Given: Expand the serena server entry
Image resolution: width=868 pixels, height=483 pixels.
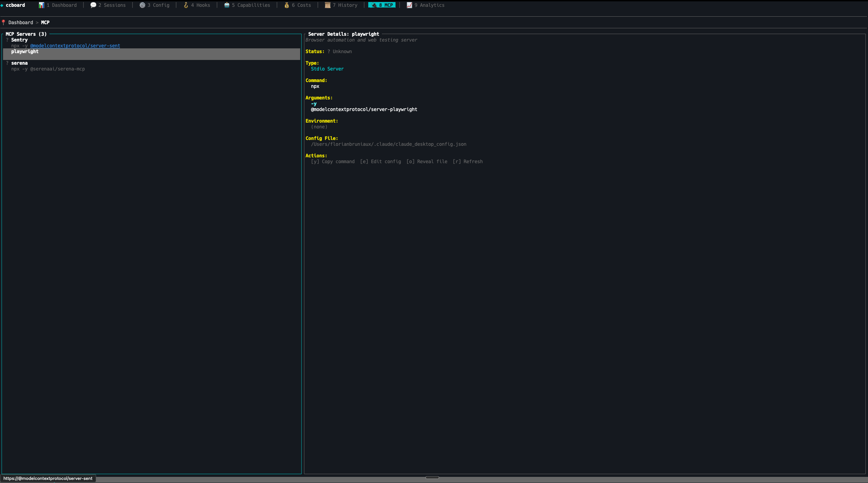Looking at the screenshot, I should (x=19, y=63).
